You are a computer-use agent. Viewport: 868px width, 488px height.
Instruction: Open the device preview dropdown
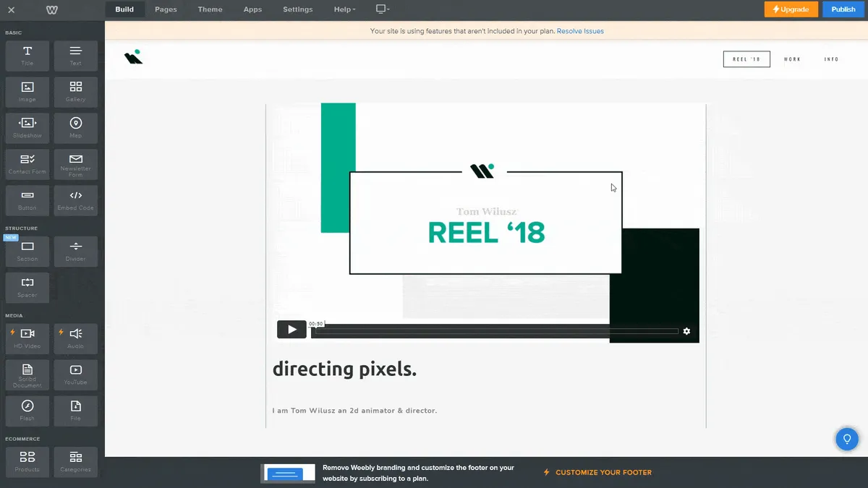(383, 9)
